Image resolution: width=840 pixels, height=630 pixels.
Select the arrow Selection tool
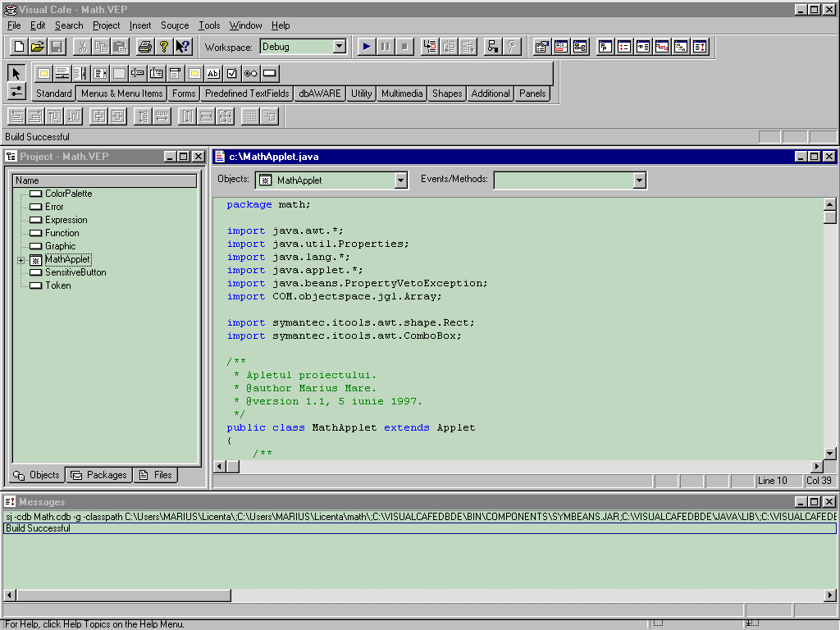[16, 73]
